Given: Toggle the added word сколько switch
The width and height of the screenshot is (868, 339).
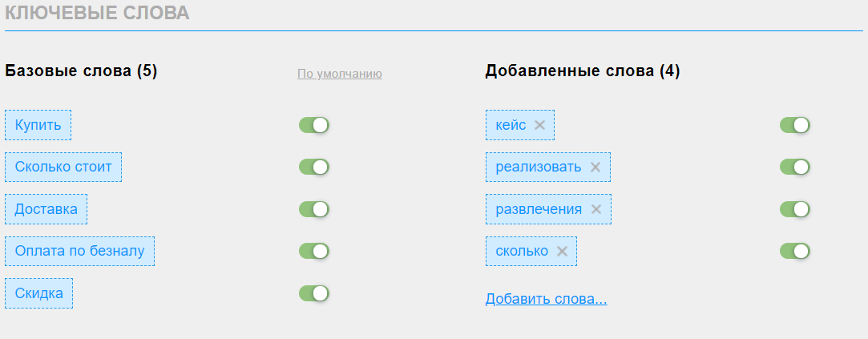Looking at the screenshot, I should (795, 252).
